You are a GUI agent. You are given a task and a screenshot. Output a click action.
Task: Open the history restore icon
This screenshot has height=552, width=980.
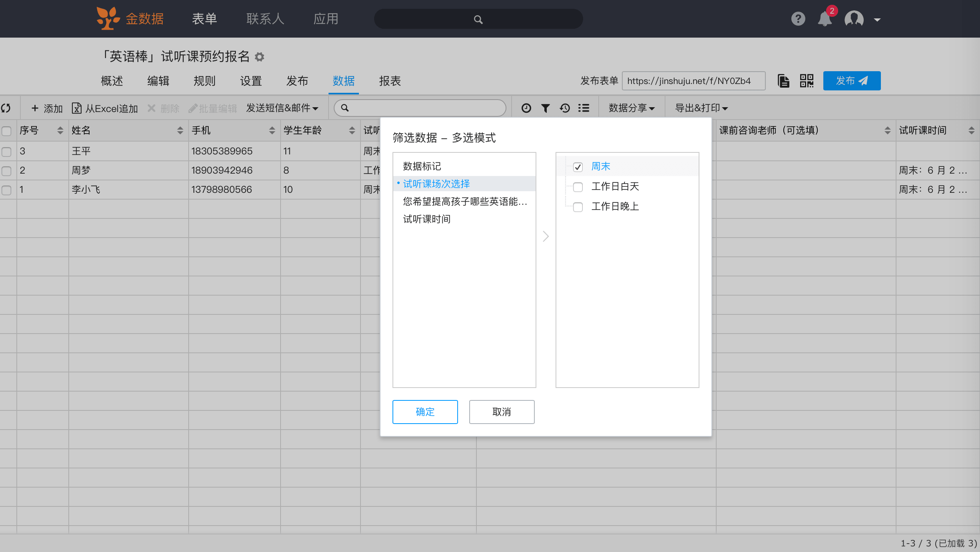point(564,108)
